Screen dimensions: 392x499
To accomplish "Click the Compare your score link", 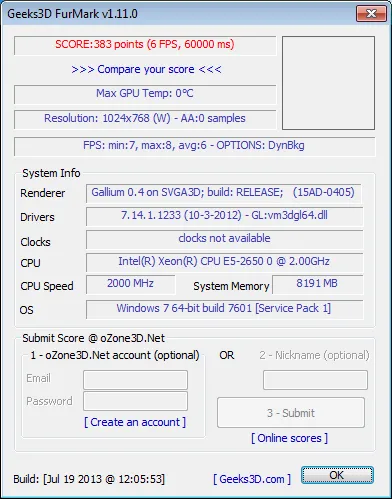I will [146, 69].
